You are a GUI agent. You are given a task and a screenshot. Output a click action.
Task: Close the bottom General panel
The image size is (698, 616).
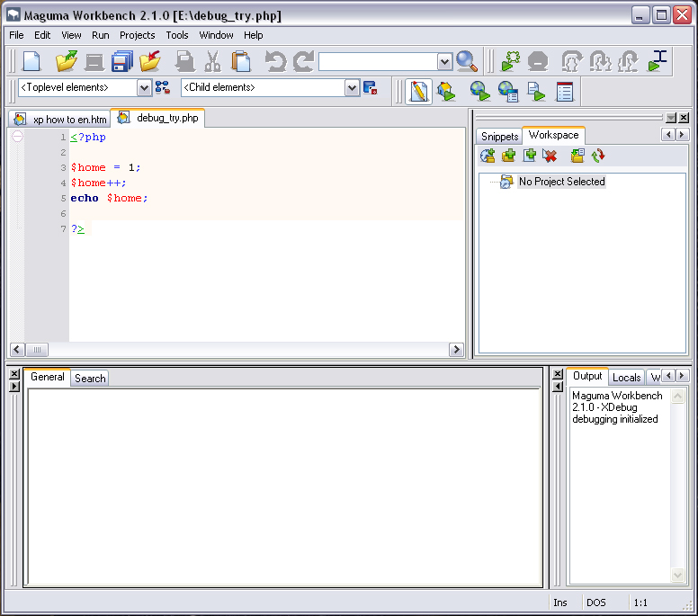[x=14, y=374]
